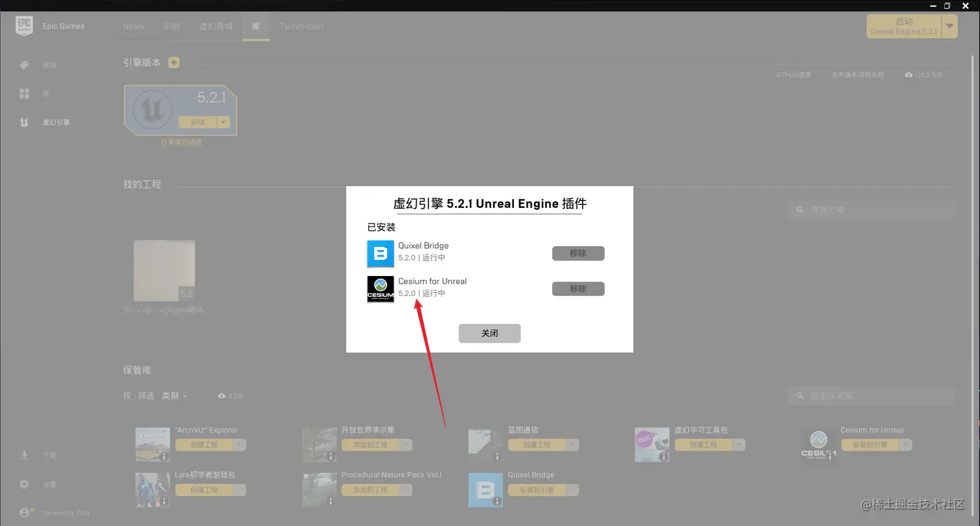Focus the 搜索工程 project search field

pyautogui.click(x=872, y=210)
